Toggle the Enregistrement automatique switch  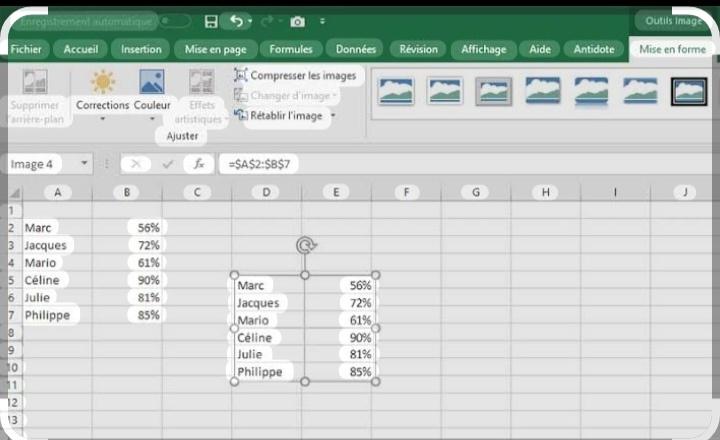pyautogui.click(x=174, y=21)
